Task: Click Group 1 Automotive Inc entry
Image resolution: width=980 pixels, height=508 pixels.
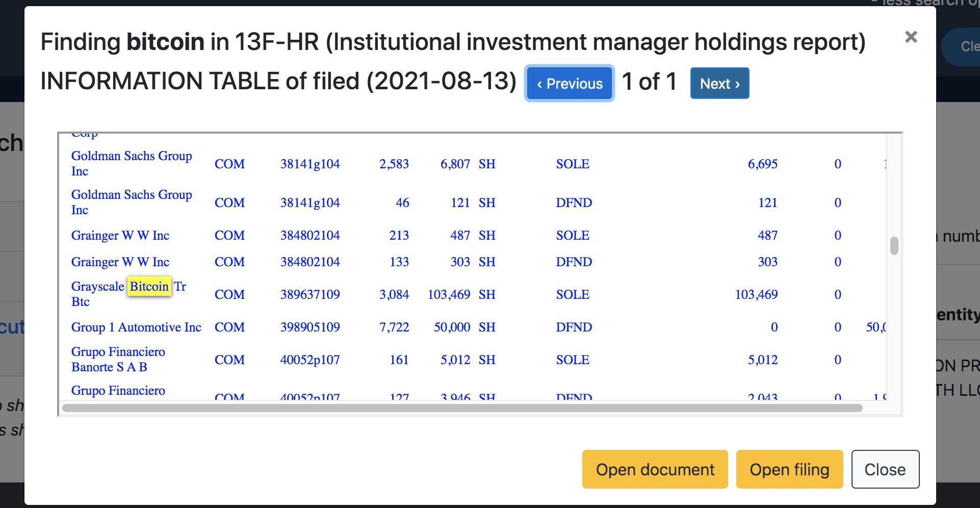Action: coord(136,327)
